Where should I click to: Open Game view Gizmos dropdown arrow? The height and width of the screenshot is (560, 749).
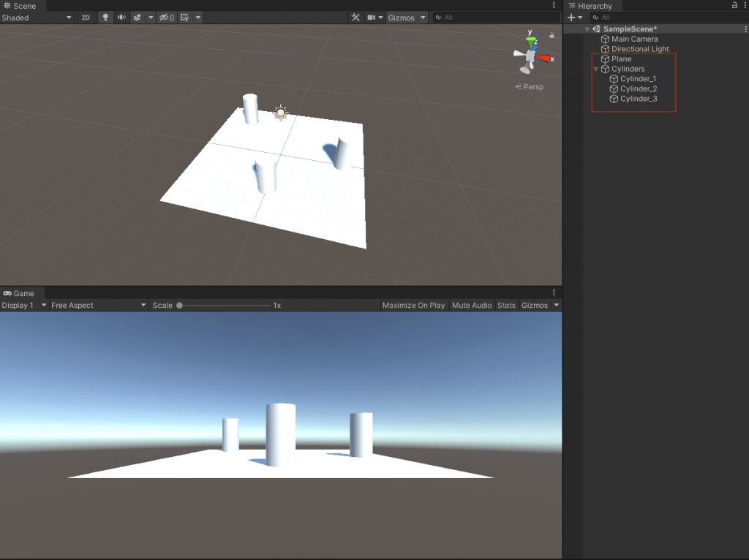click(557, 305)
